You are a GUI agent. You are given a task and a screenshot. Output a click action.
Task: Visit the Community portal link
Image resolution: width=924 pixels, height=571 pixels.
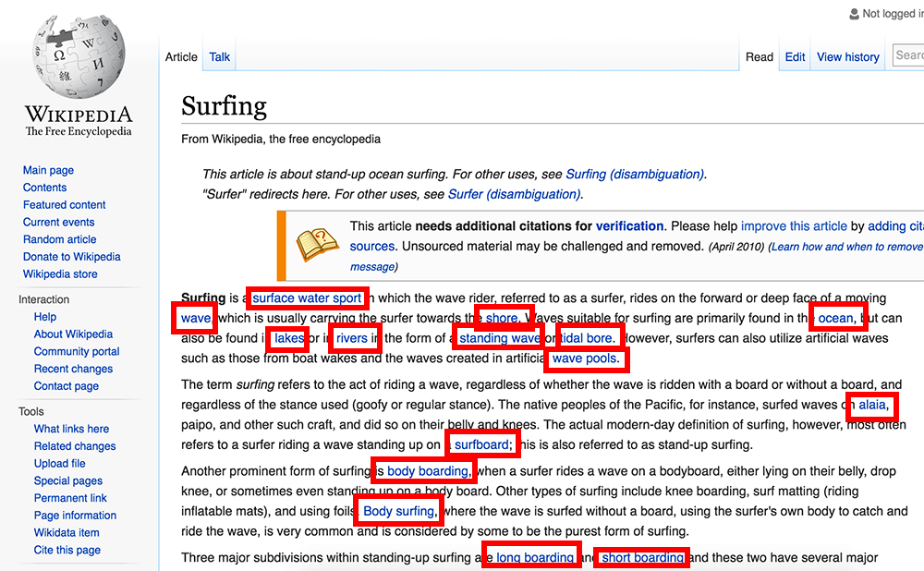coord(77,351)
